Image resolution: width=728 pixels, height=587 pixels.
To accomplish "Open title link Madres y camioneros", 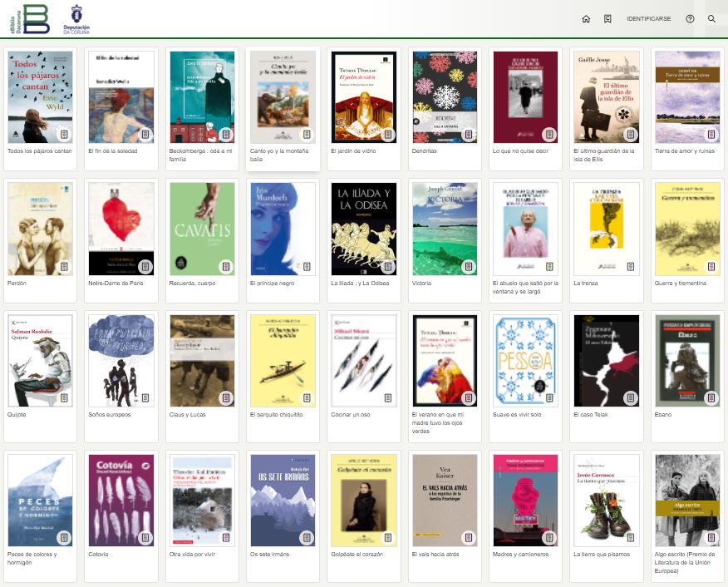I will (520, 554).
